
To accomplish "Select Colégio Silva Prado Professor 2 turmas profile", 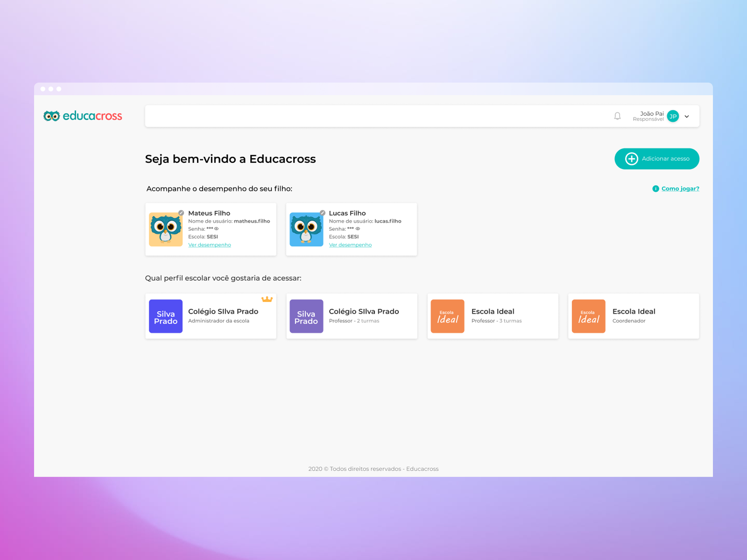I will pos(352,316).
